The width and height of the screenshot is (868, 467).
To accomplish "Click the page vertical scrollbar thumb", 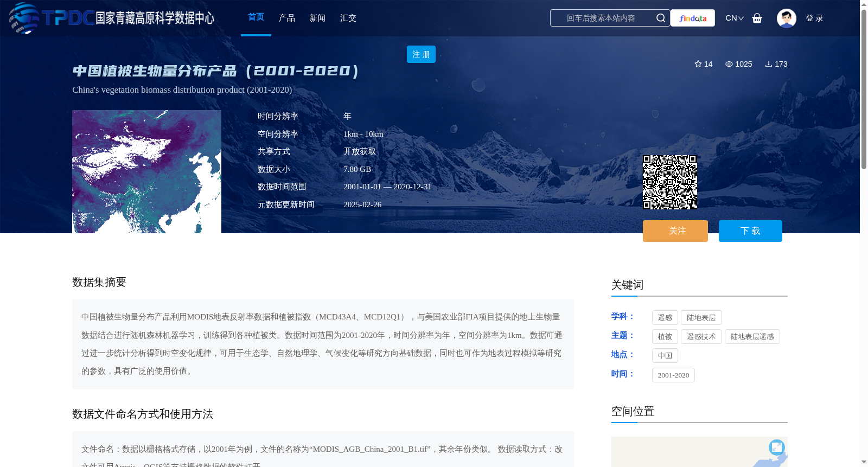I will click(864, 89).
